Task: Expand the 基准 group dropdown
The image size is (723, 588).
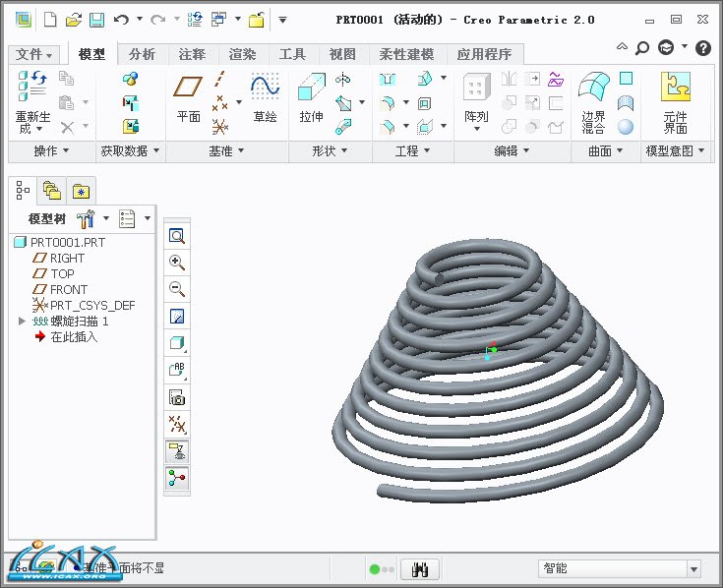Action: coord(226,151)
